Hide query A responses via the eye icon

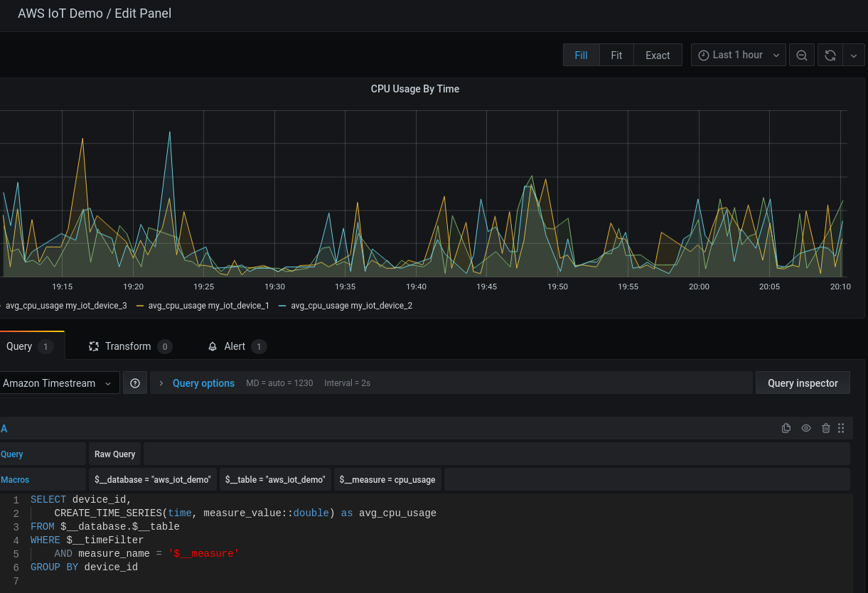(805, 428)
